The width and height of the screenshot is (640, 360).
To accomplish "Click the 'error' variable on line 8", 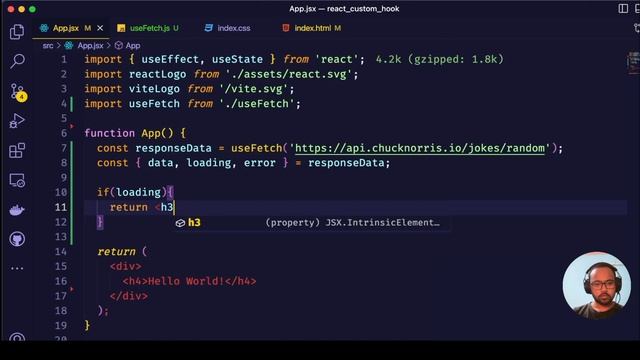I will pos(260,163).
